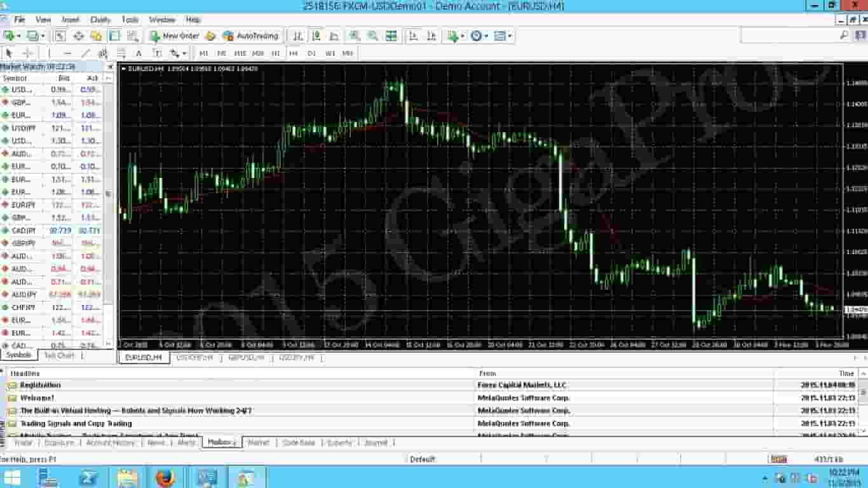
Task: Select AUDJPY row in Market Watch
Action: pos(52,295)
